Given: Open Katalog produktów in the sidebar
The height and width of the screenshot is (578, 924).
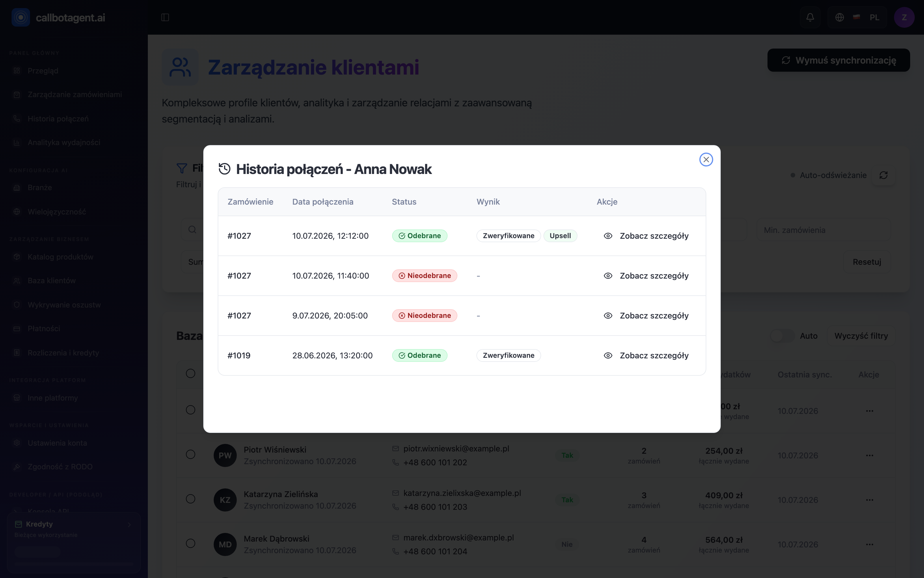Looking at the screenshot, I should (x=74, y=257).
